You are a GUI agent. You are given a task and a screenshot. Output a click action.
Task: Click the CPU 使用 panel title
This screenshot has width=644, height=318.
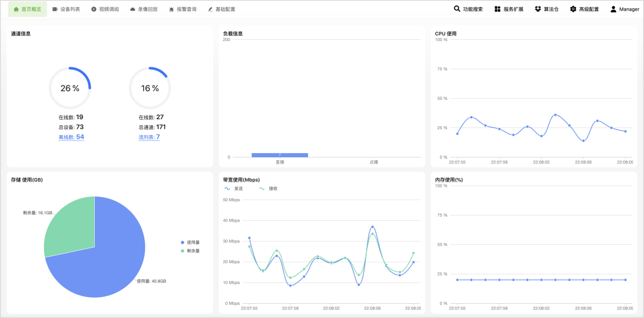click(445, 34)
